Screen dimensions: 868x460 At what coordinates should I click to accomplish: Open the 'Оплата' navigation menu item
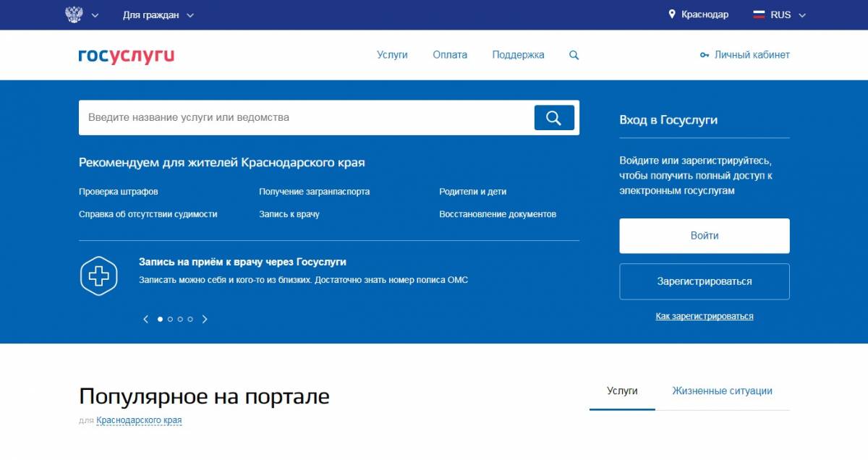(x=450, y=55)
